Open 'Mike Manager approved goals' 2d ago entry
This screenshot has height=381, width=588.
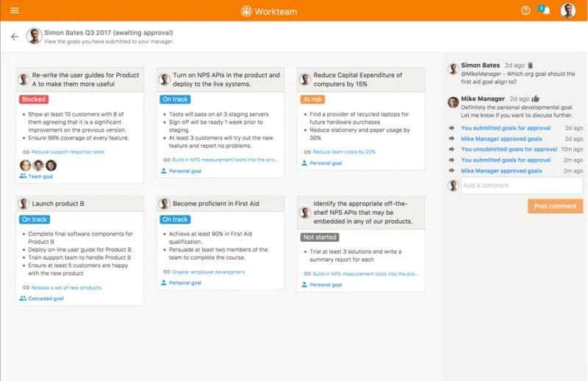[x=501, y=139]
